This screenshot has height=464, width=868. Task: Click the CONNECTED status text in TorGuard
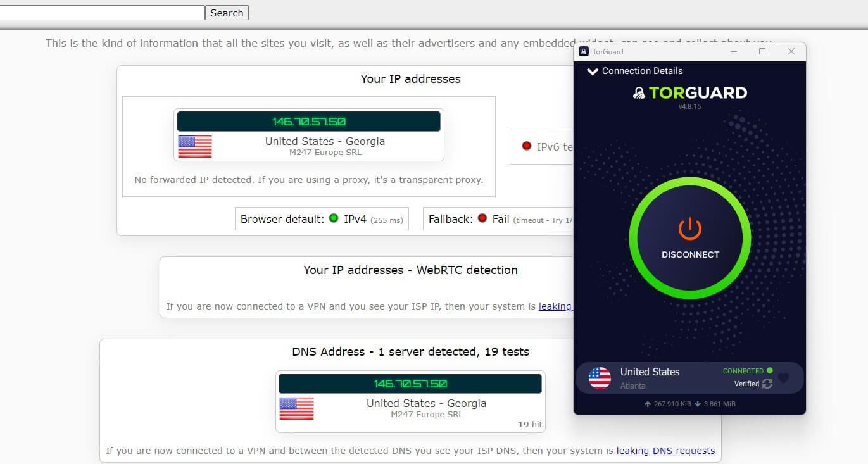point(743,371)
